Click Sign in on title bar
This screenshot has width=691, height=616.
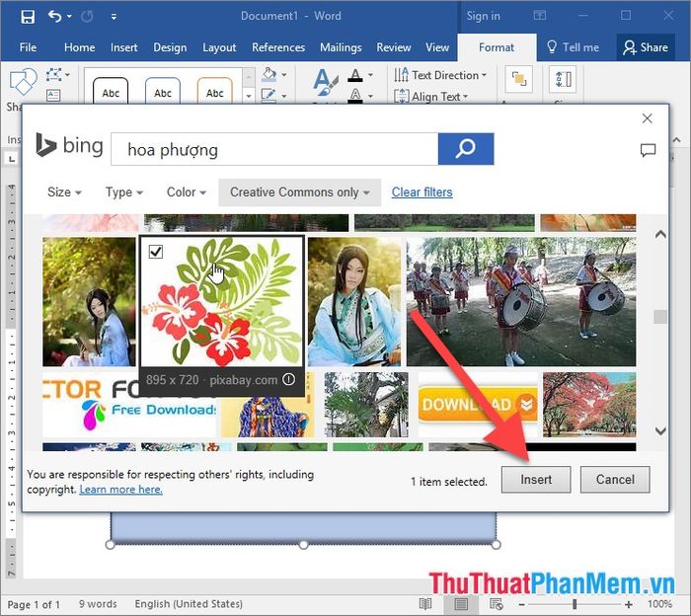483,16
